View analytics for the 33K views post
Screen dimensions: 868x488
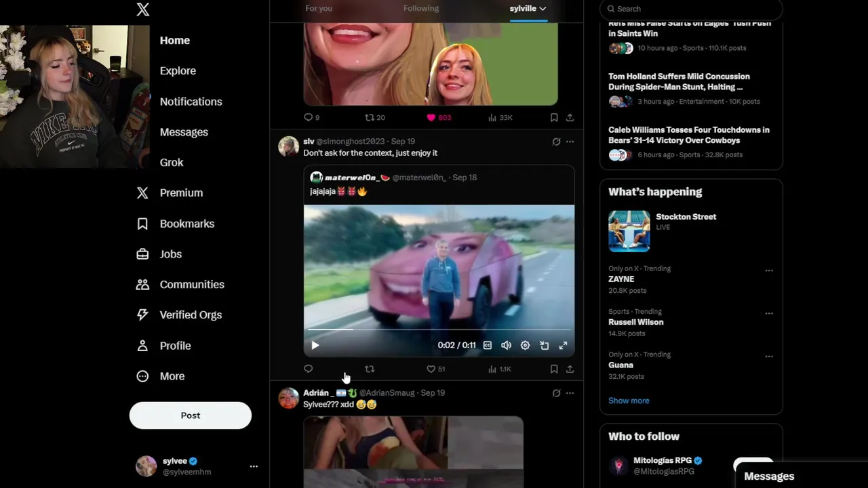click(x=500, y=117)
